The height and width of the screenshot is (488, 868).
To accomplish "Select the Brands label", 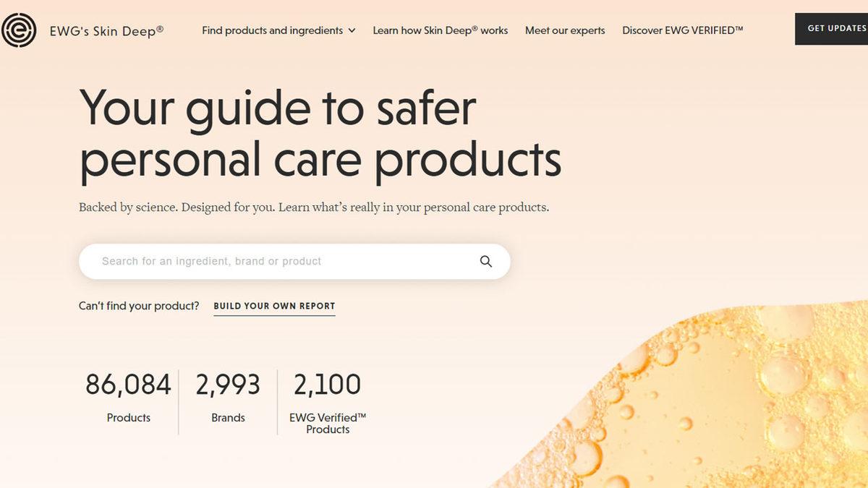I will point(228,418).
